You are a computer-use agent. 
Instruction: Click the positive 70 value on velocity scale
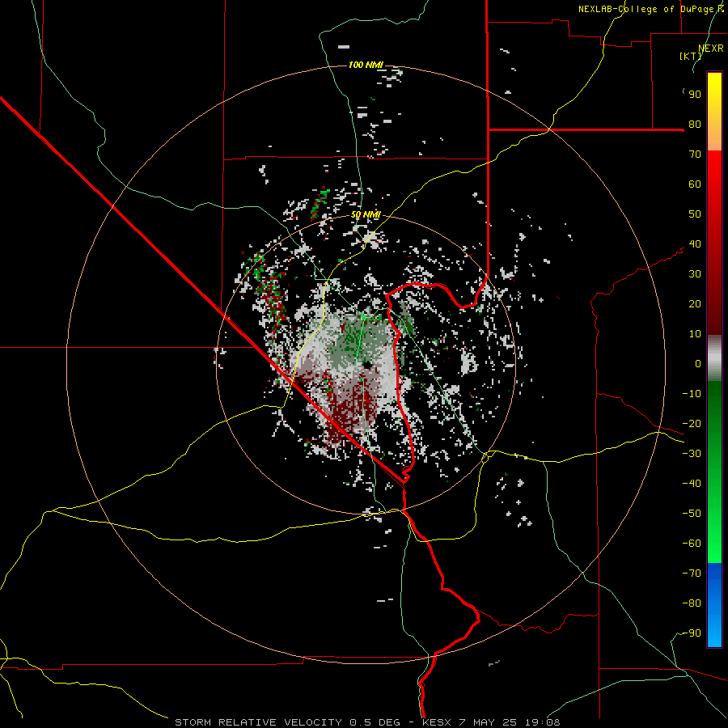pos(695,154)
